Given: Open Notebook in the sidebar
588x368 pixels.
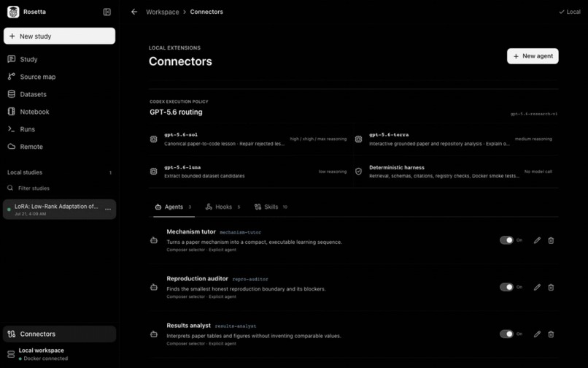Looking at the screenshot, I should 60,112.
